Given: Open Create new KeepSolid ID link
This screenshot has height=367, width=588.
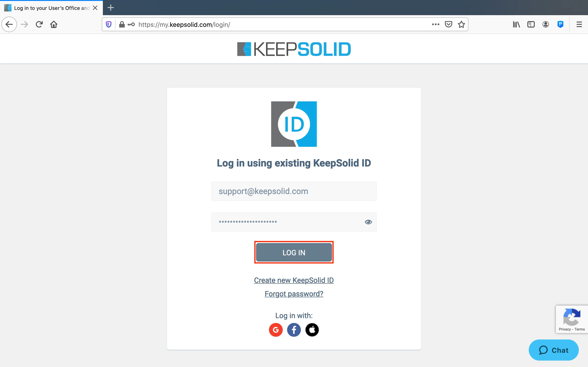Looking at the screenshot, I should 294,280.
